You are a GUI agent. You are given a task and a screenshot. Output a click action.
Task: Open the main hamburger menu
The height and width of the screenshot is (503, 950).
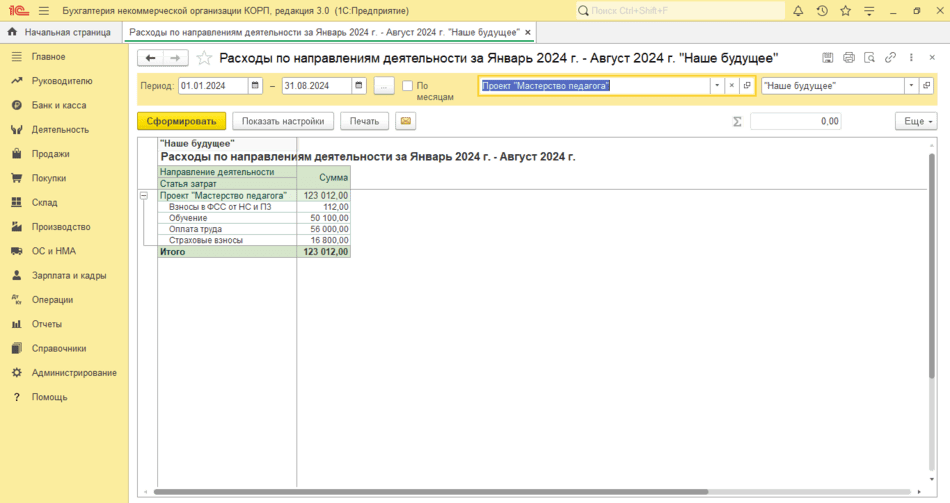43,11
